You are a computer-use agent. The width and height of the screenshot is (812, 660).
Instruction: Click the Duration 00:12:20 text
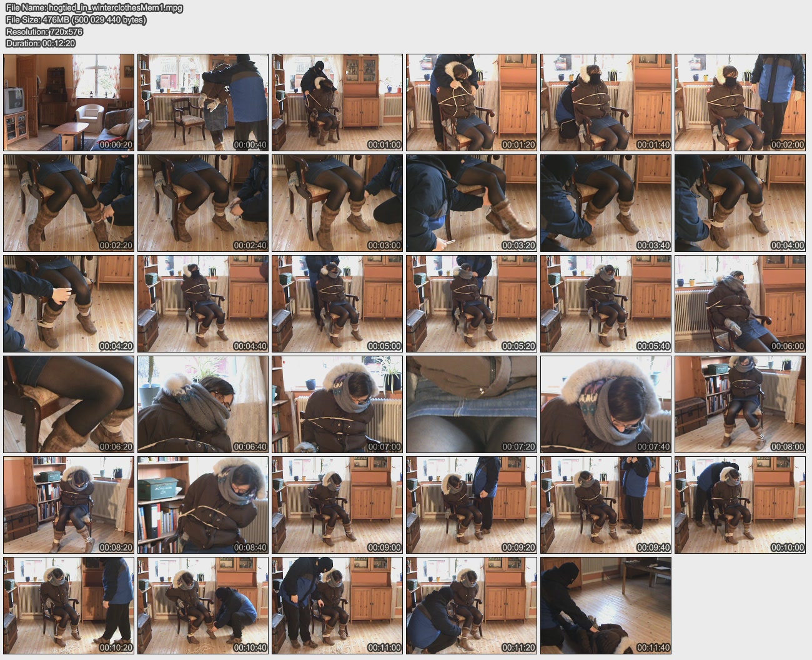point(40,43)
